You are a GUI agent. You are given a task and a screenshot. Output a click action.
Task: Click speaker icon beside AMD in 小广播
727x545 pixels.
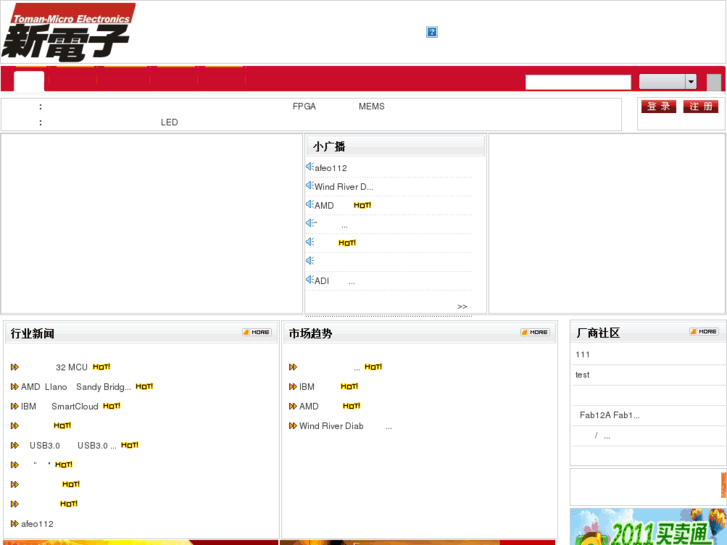pos(310,204)
